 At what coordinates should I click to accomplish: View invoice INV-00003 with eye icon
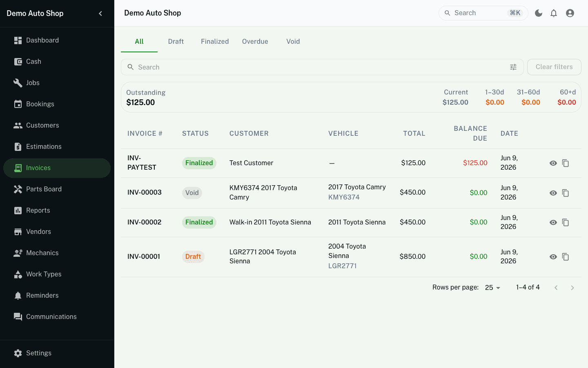tap(553, 193)
